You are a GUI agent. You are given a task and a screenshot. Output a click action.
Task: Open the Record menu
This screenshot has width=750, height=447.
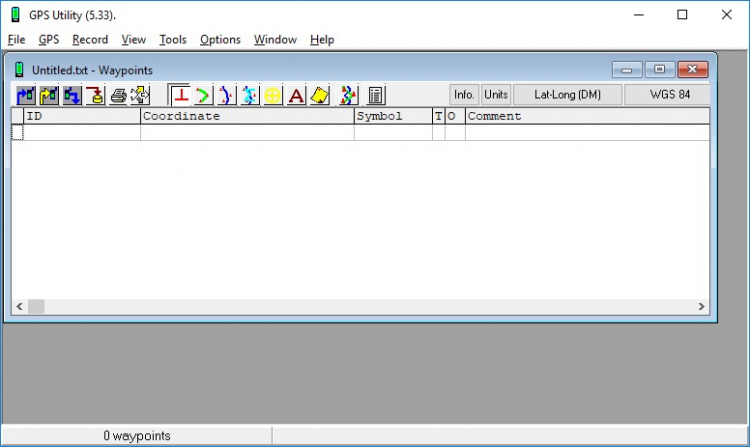point(90,40)
